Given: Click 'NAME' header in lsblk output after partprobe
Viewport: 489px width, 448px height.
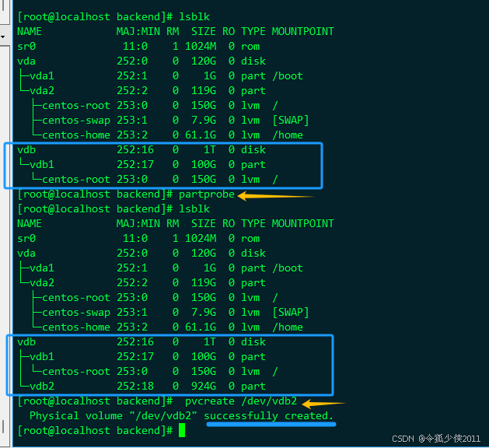Looking at the screenshot, I should [x=30, y=224].
